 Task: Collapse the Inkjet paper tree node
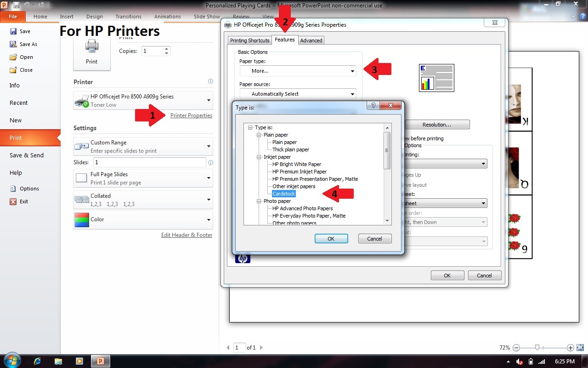(259, 157)
